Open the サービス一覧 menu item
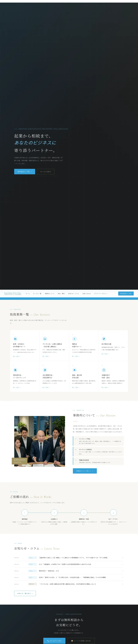138x644 pixels. click(37, 293)
